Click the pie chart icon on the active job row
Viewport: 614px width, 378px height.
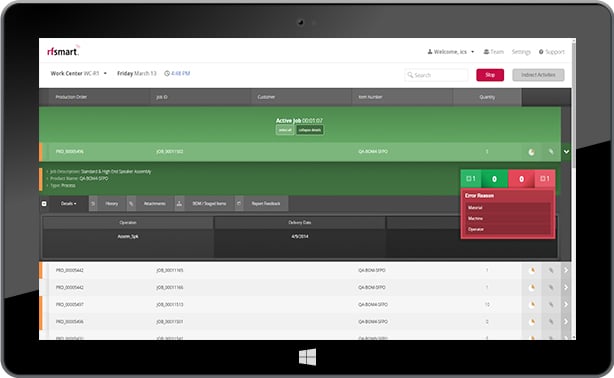(531, 152)
